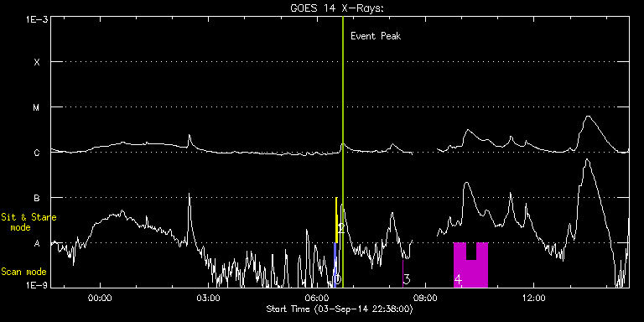Image resolution: width=644 pixels, height=322 pixels.
Task: Click the blue scan marker labeled 0
Action: (x=335, y=265)
